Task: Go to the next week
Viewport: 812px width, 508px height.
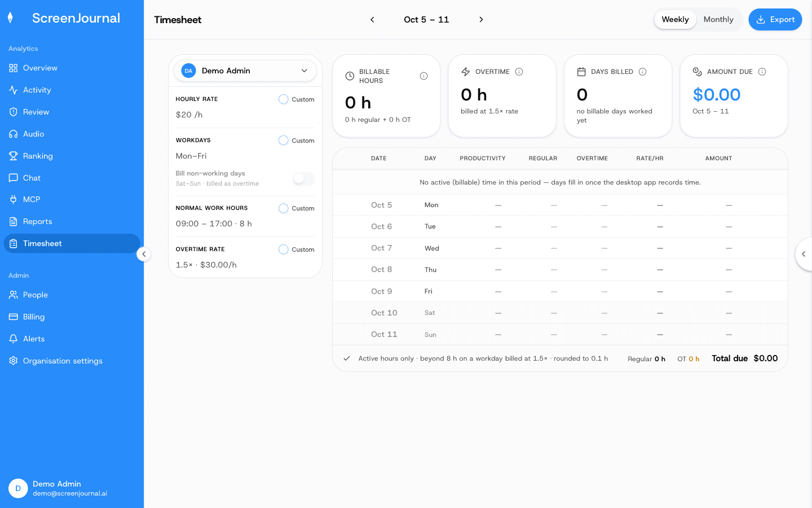Action: pyautogui.click(x=481, y=20)
